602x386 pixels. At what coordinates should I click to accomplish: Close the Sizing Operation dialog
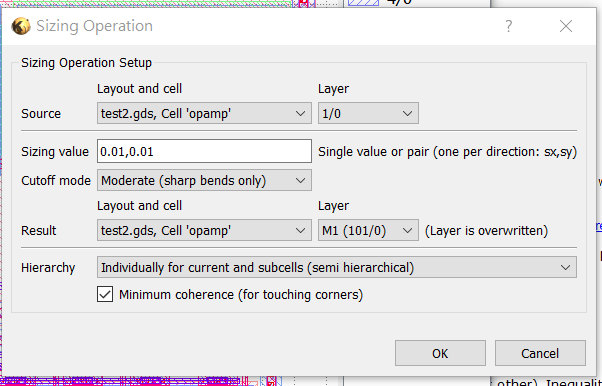(x=566, y=26)
